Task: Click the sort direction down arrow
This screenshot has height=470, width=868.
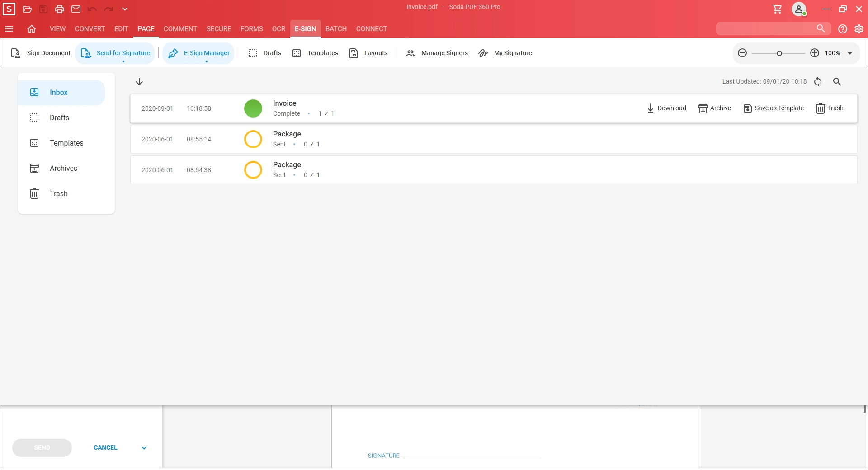Action: 139,82
